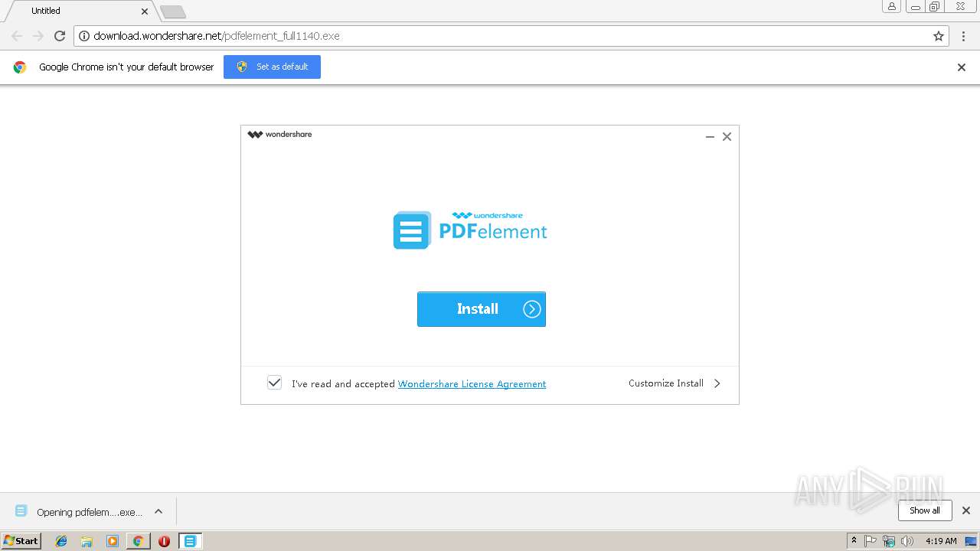Click the pdfelement exe download item
980x551 pixels.
(x=79, y=512)
